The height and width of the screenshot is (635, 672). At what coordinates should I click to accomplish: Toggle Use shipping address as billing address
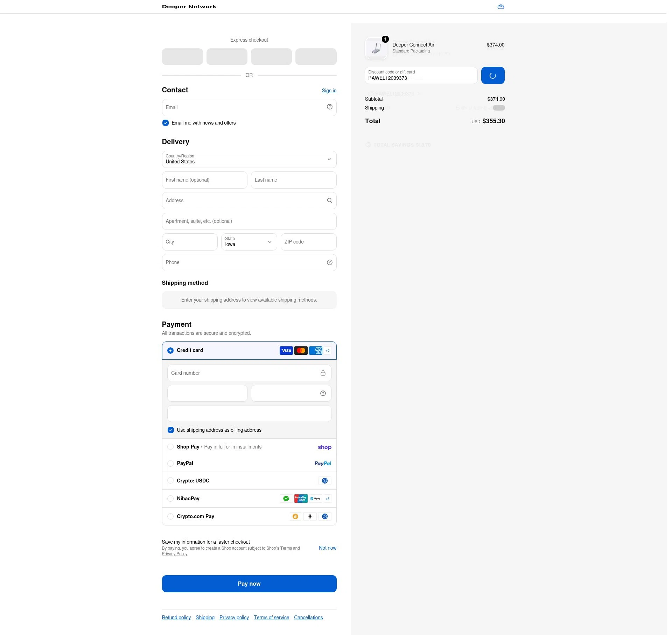point(171,430)
